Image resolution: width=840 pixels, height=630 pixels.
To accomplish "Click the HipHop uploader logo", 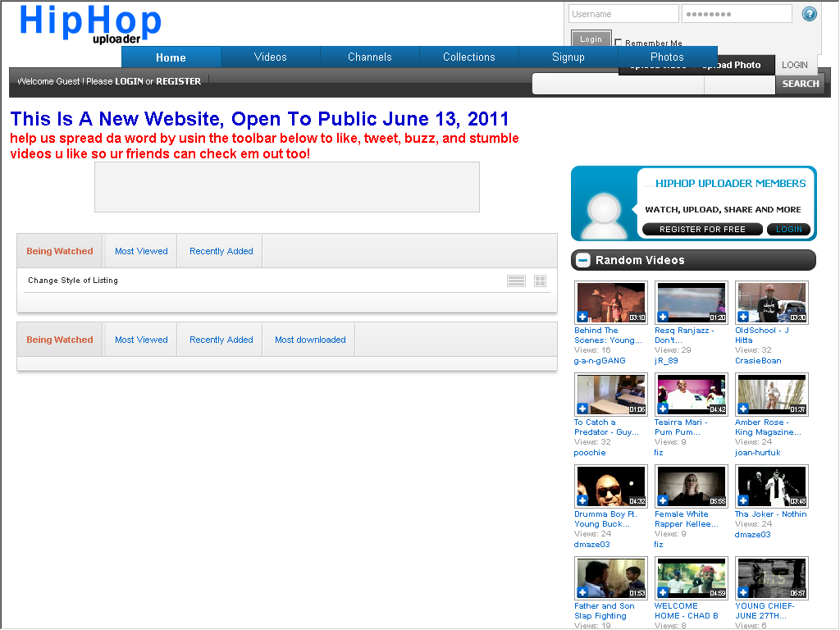I will click(x=90, y=24).
